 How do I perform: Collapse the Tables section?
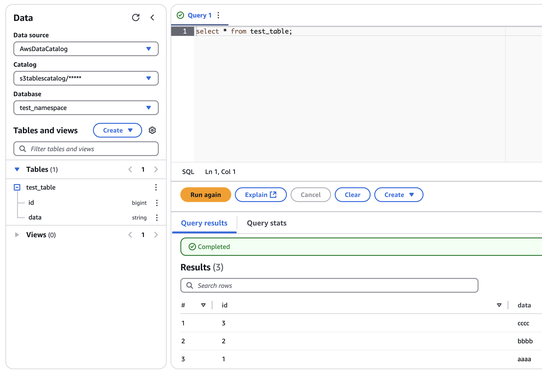17,169
